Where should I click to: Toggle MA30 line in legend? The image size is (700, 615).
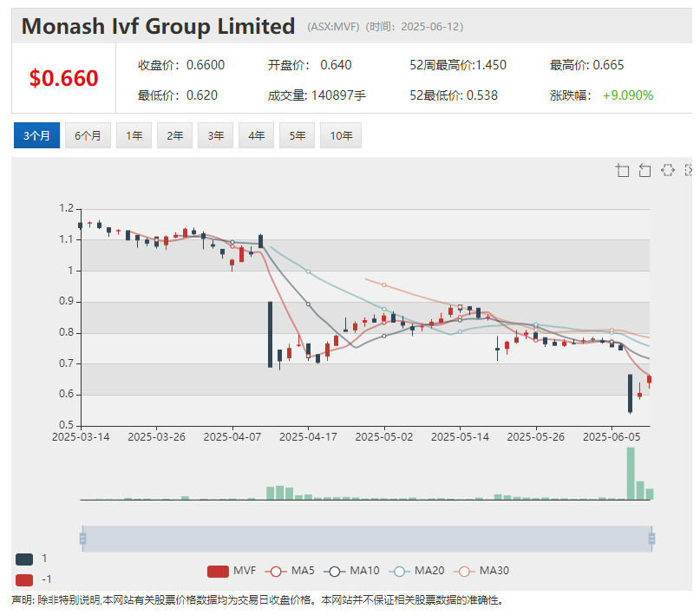pos(481,572)
